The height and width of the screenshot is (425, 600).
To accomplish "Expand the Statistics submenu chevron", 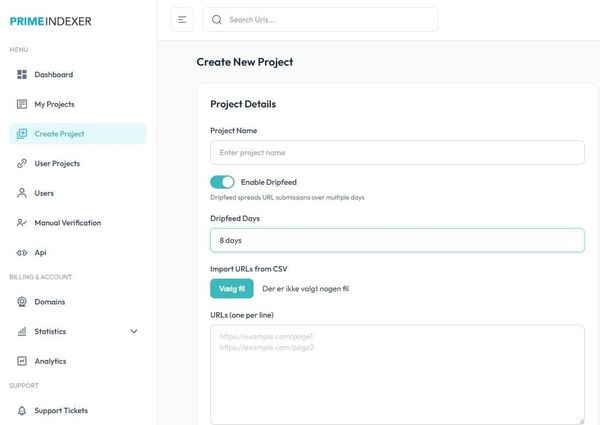I will [134, 331].
